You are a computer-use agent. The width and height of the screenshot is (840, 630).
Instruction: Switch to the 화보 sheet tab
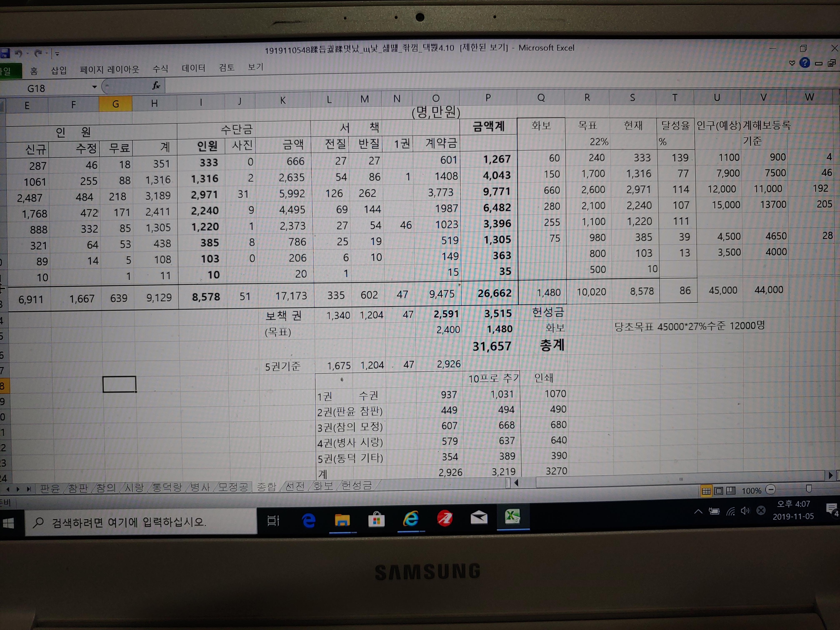pyautogui.click(x=323, y=486)
